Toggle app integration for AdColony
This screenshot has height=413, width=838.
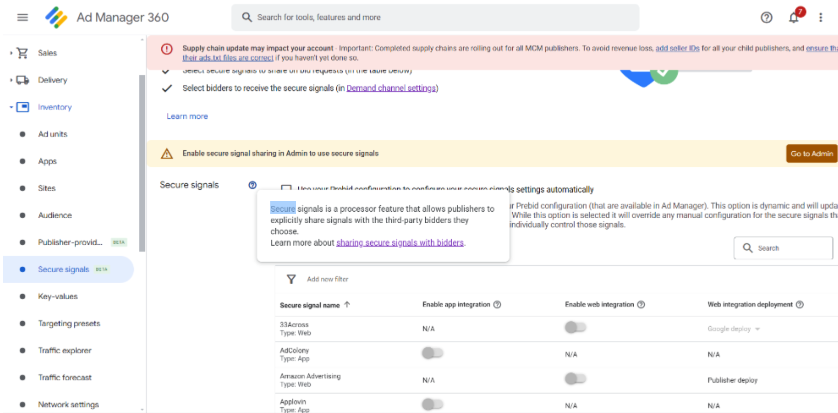[432, 353]
